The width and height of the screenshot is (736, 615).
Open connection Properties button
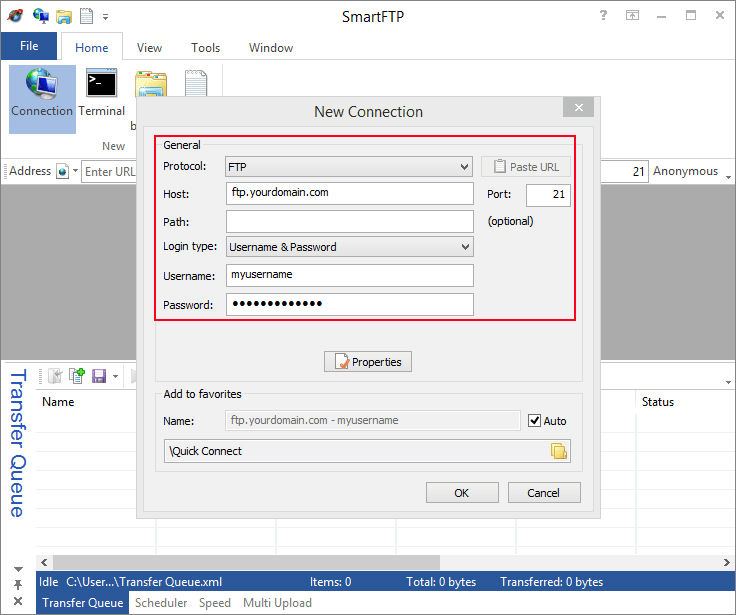click(x=368, y=361)
